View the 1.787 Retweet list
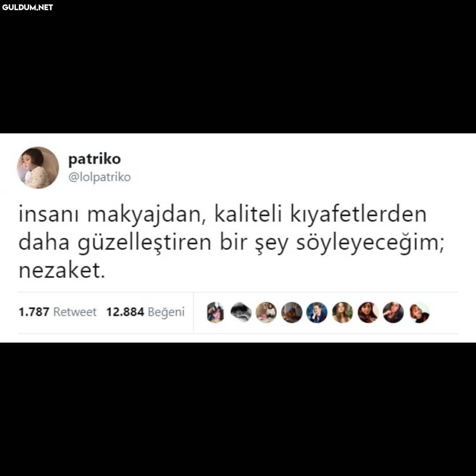 57,312
